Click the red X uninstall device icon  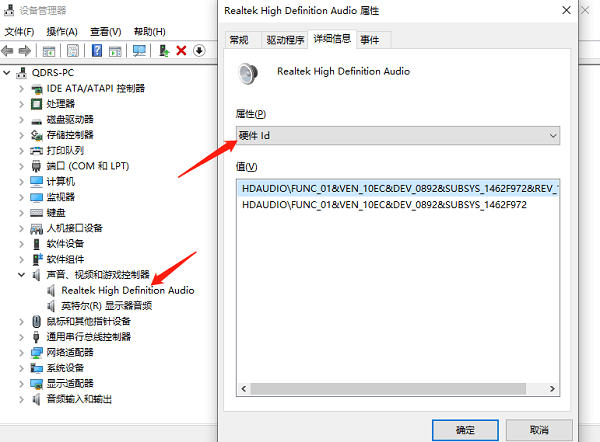181,51
